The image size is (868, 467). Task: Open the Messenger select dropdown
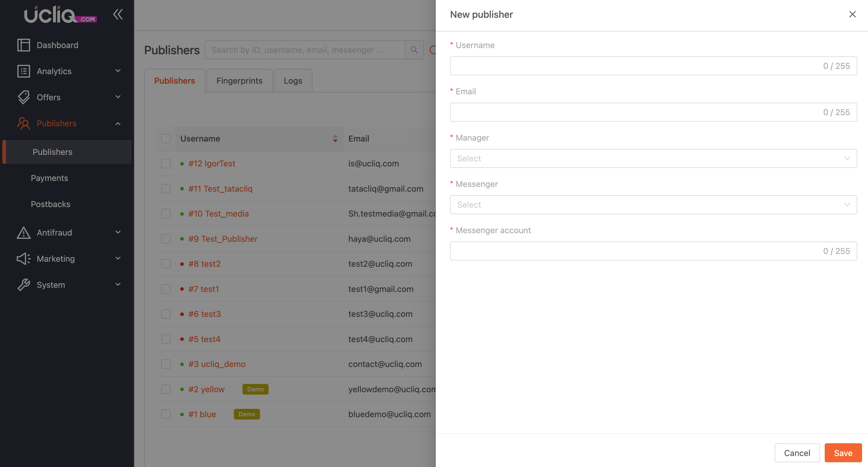(x=653, y=205)
